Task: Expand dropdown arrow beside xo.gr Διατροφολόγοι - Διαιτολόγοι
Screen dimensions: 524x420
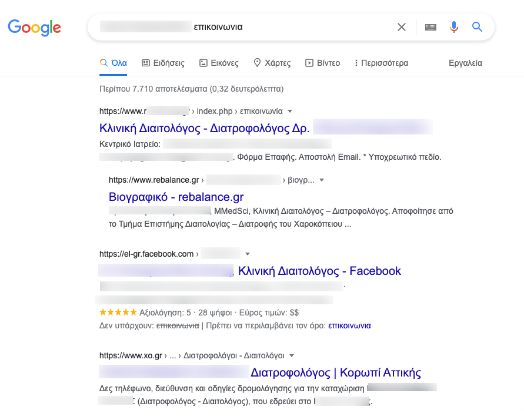Action: 292,356
